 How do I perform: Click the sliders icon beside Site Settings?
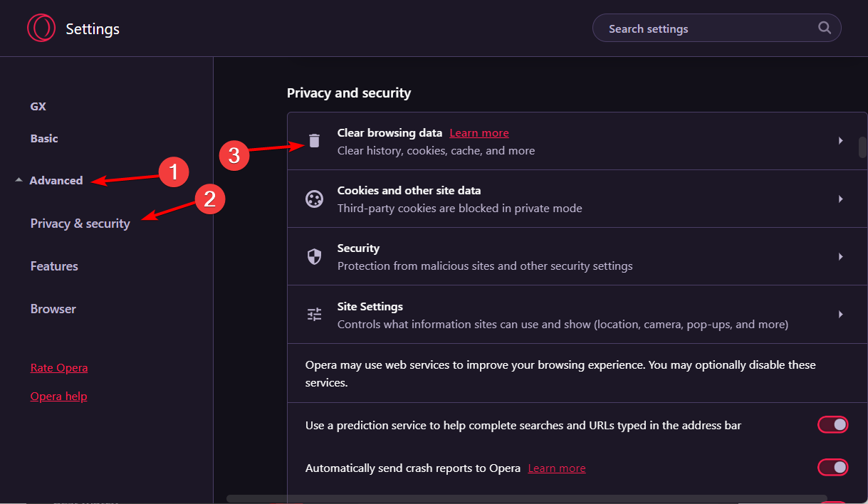click(314, 315)
